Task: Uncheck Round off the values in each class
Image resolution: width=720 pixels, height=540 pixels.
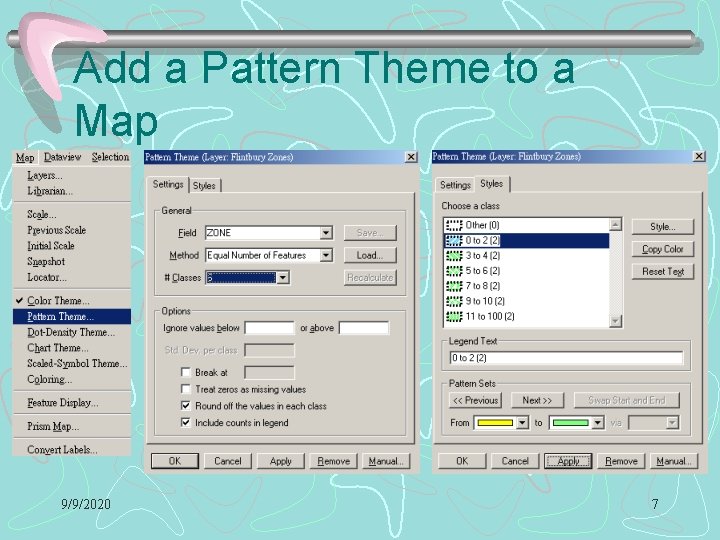Action: coord(186,405)
